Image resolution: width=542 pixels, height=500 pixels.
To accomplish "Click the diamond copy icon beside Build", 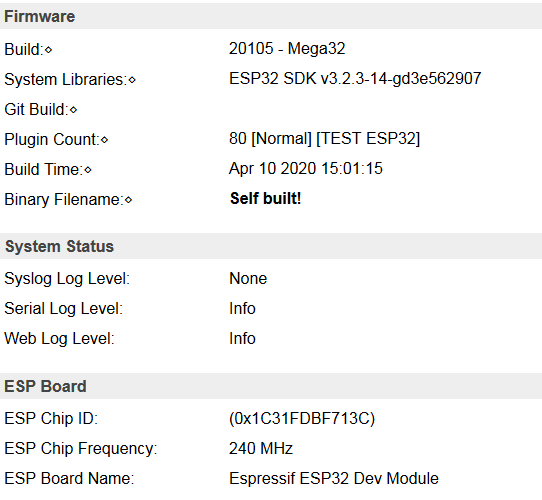I will coord(48,50).
